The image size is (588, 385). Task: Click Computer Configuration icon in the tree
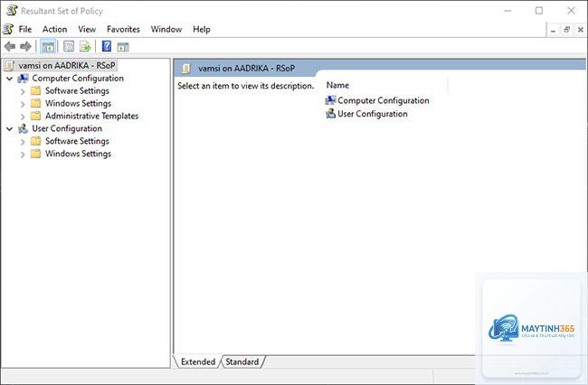pos(24,79)
